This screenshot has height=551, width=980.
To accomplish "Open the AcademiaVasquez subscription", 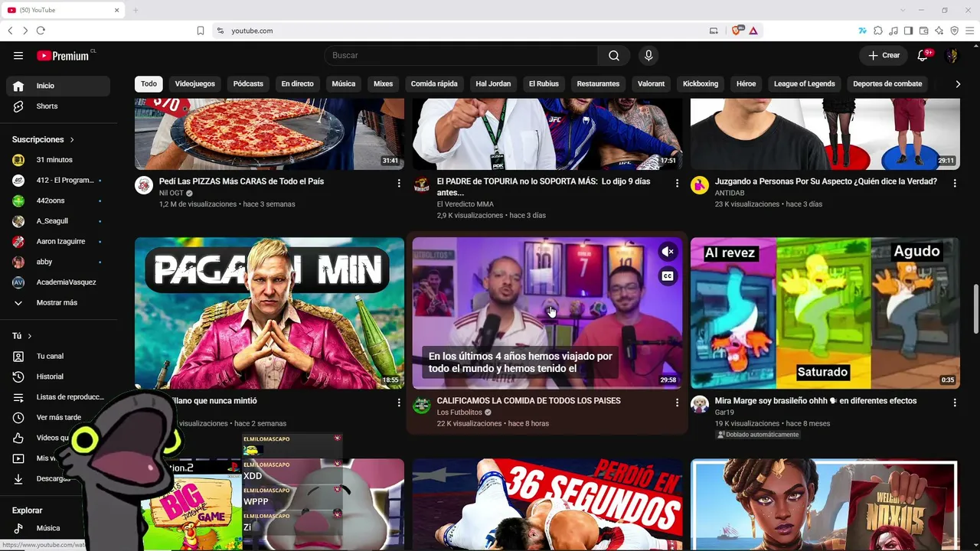I will pyautogui.click(x=58, y=282).
